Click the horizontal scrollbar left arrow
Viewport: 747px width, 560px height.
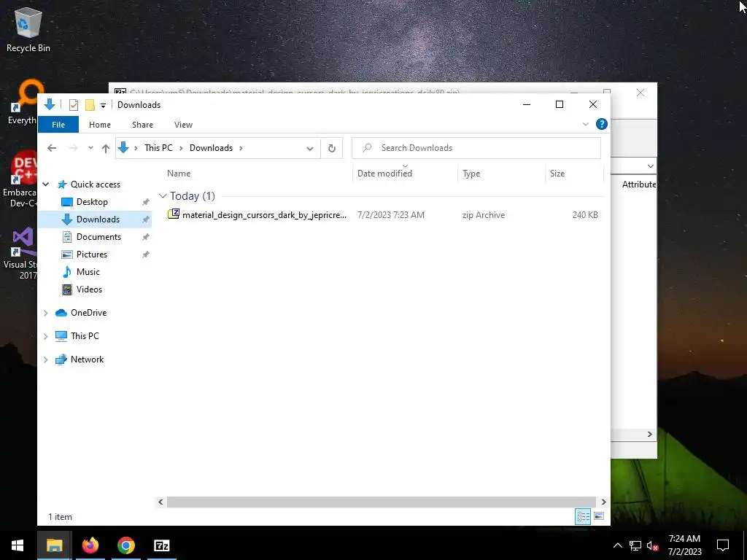160,502
